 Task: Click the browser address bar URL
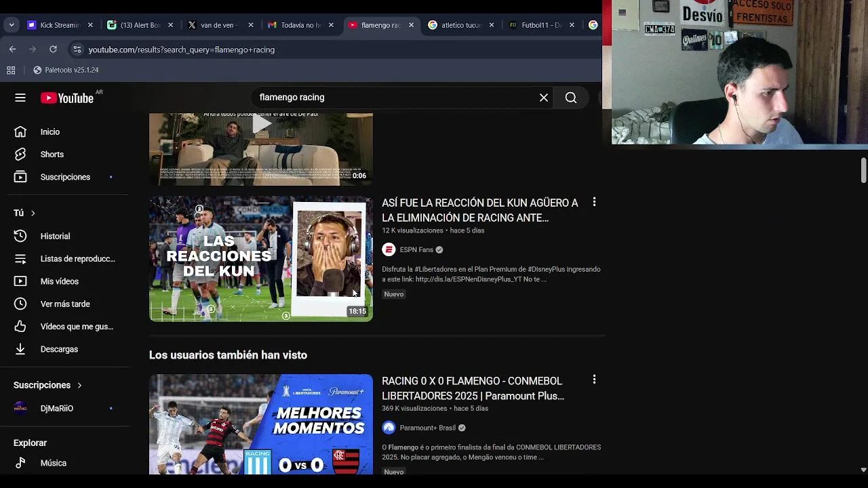182,49
